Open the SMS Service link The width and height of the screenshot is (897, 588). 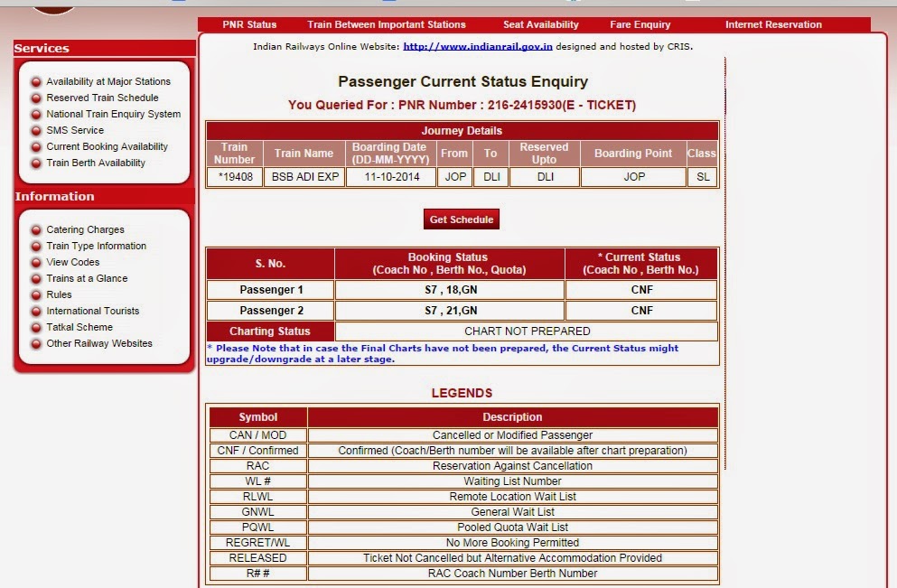click(x=75, y=130)
